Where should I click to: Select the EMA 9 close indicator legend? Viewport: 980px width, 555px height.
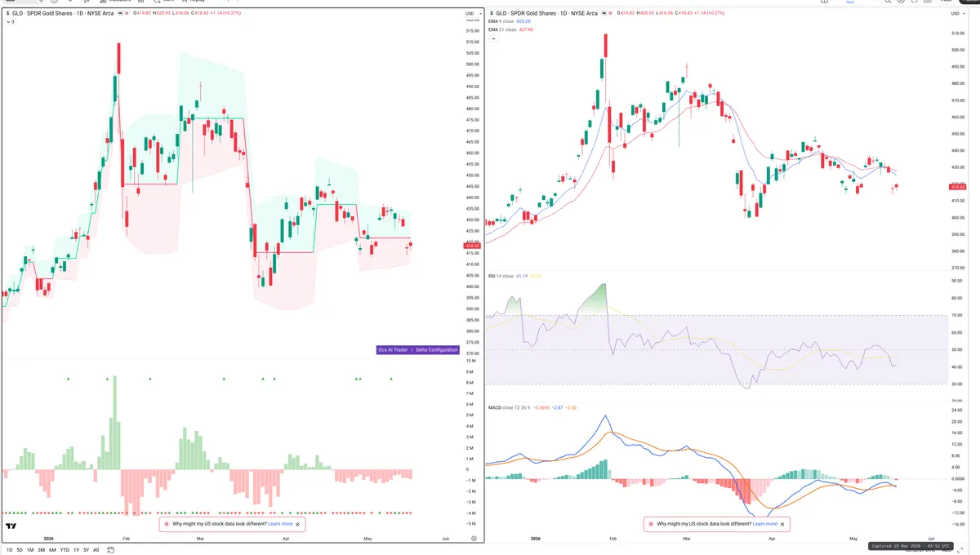(x=501, y=22)
